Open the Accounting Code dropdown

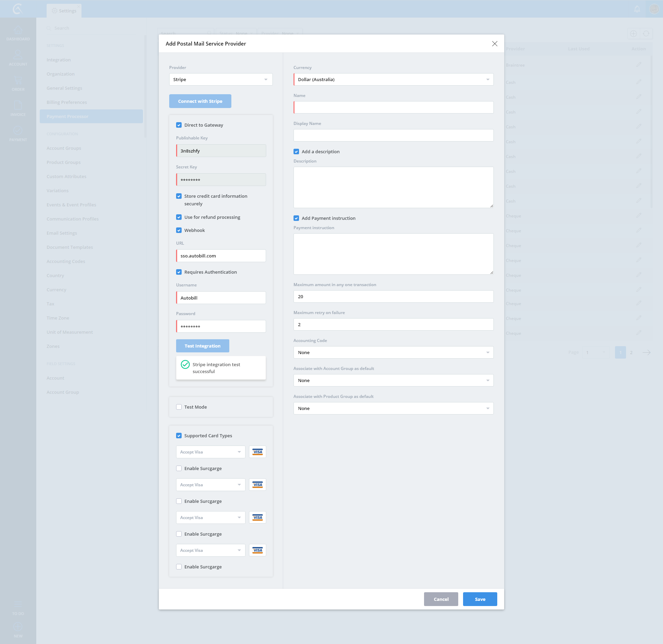pos(393,352)
